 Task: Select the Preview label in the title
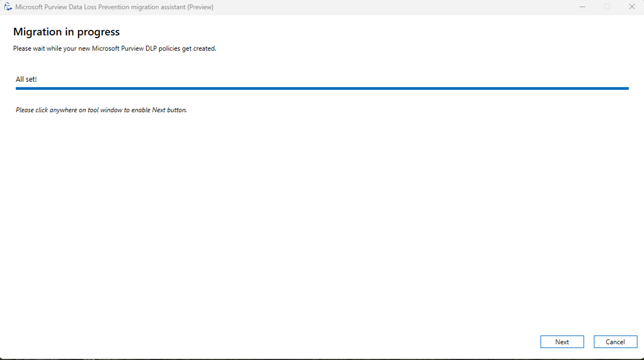(x=201, y=7)
